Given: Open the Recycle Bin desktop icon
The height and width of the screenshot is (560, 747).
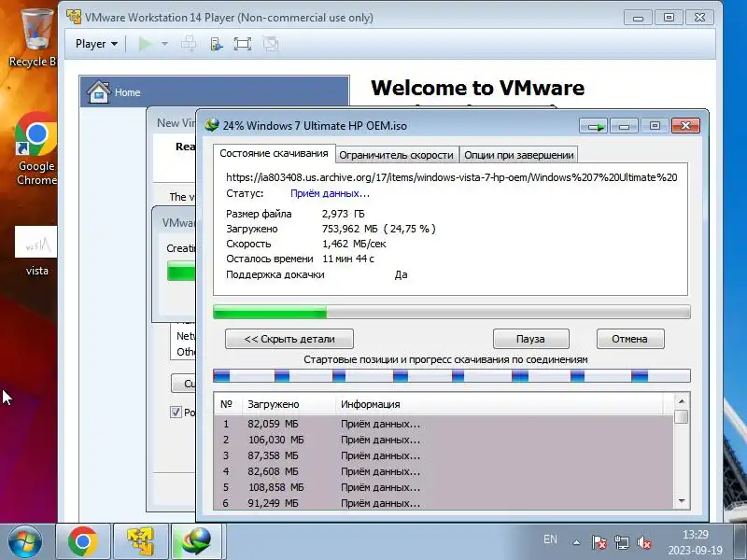Looking at the screenshot, I should (x=34, y=37).
